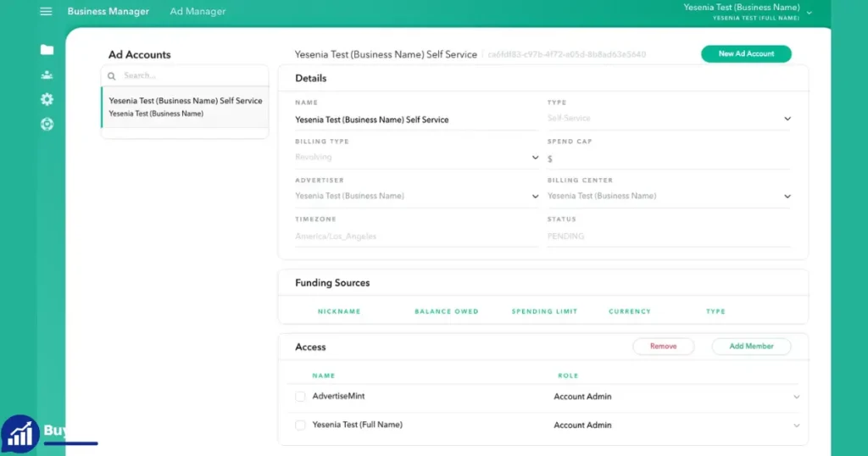Open the account switcher chevron at top right
Screen dimensions: 868x456
[x=810, y=12]
